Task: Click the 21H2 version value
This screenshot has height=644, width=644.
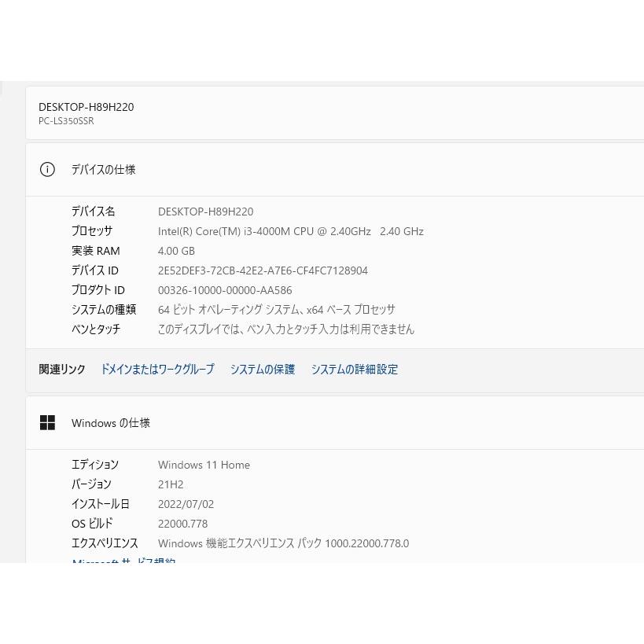Action: pyautogui.click(x=171, y=484)
